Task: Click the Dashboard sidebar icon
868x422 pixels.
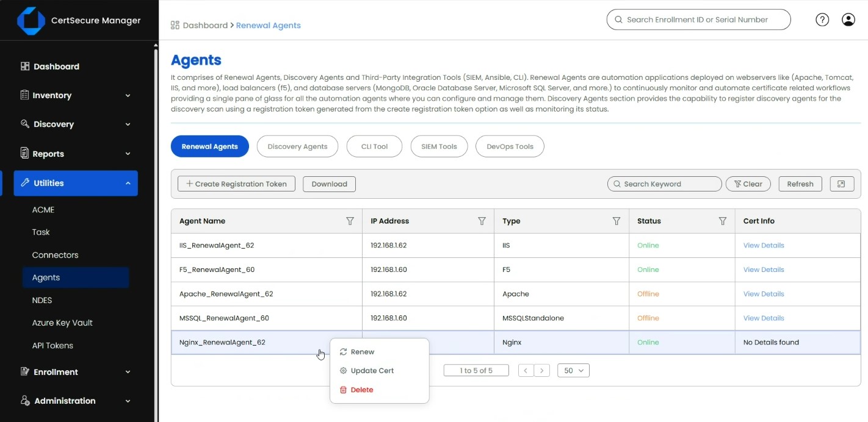Action: tap(25, 66)
